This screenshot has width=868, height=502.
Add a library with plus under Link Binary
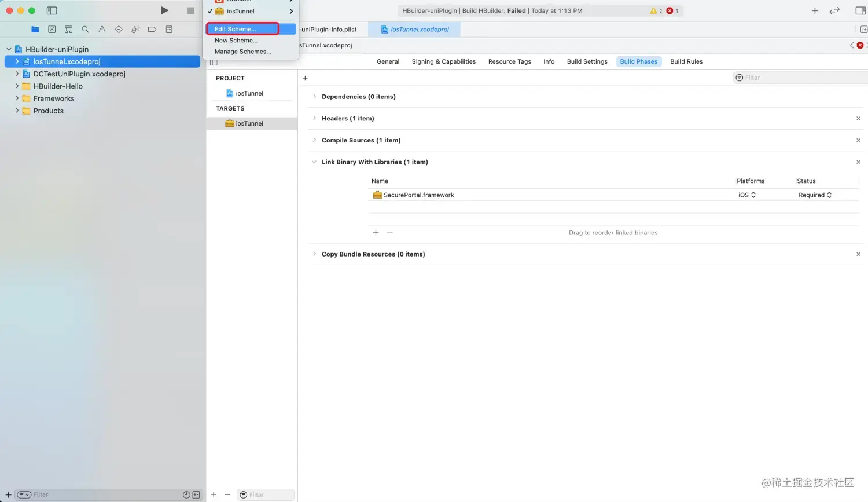[x=376, y=233]
